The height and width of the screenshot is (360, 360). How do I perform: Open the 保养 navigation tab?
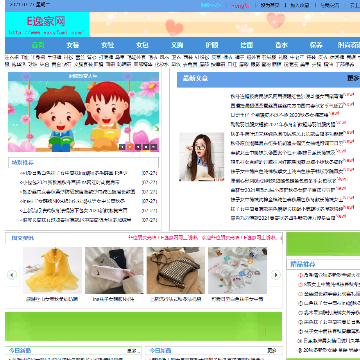316,45
